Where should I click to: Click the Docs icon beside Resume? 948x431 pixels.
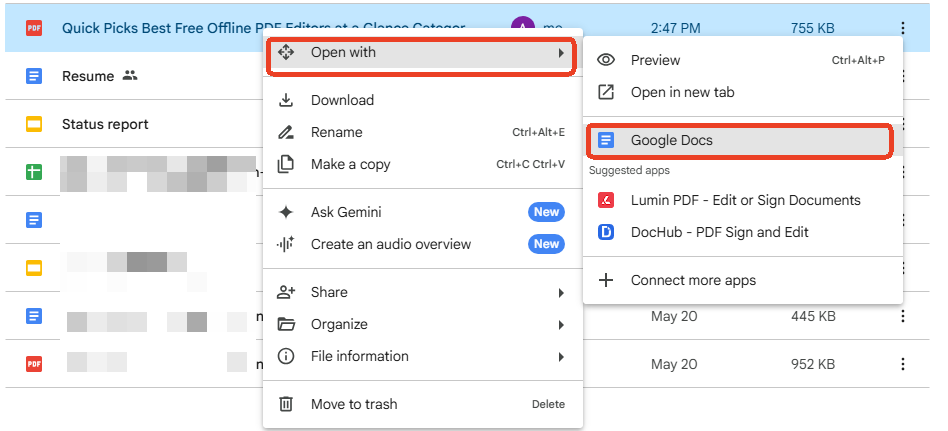(34, 76)
